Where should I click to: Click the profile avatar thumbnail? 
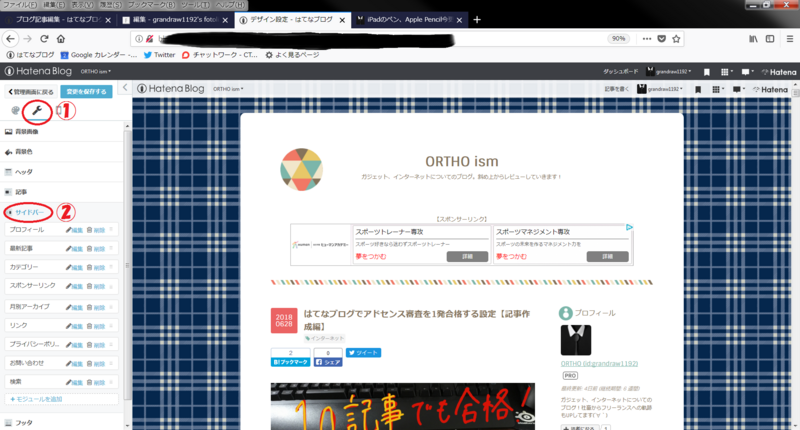[x=576, y=340]
